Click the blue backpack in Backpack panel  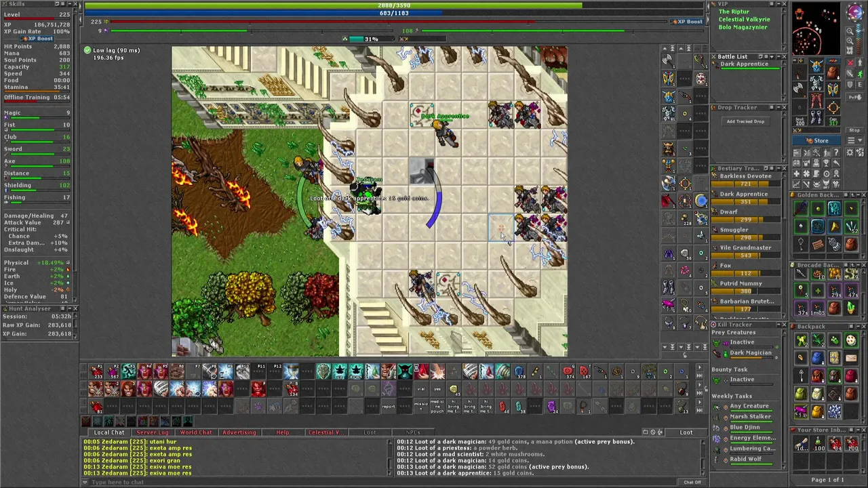pyautogui.click(x=817, y=359)
